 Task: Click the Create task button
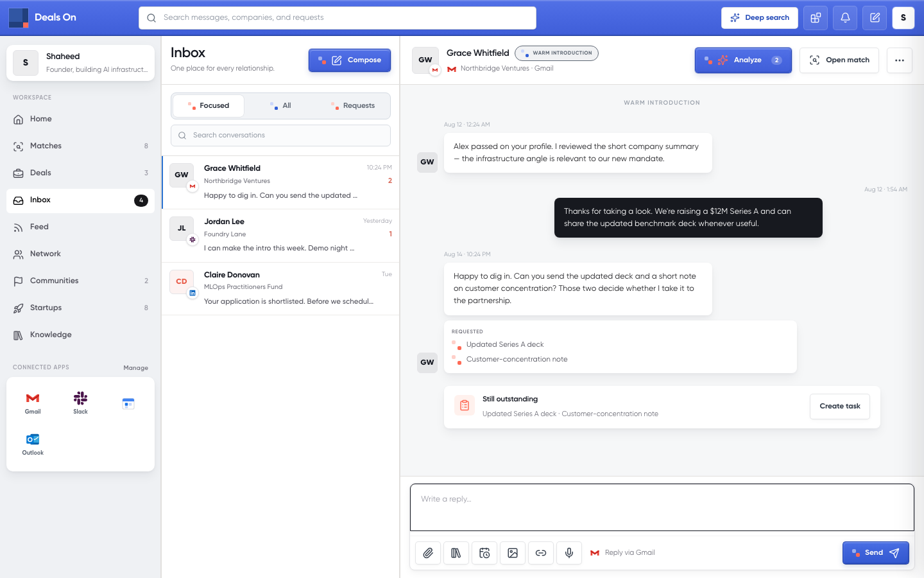click(x=840, y=407)
